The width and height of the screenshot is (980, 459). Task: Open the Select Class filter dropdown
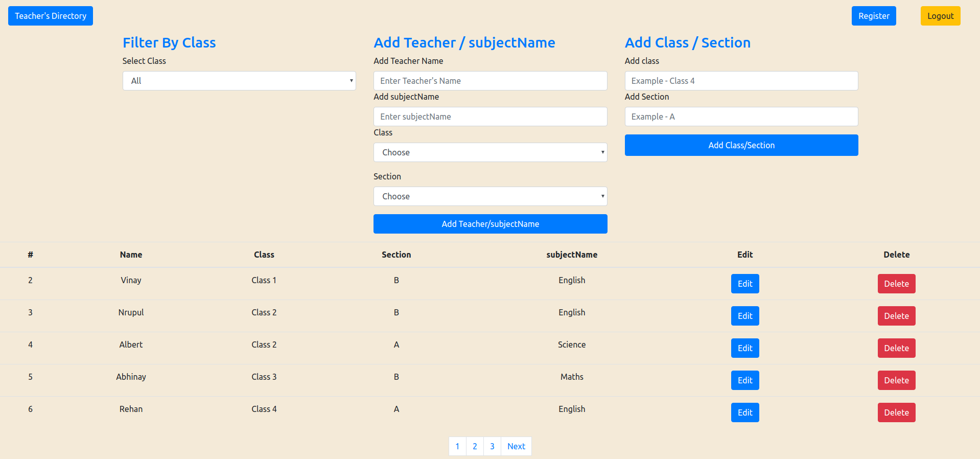[239, 81]
